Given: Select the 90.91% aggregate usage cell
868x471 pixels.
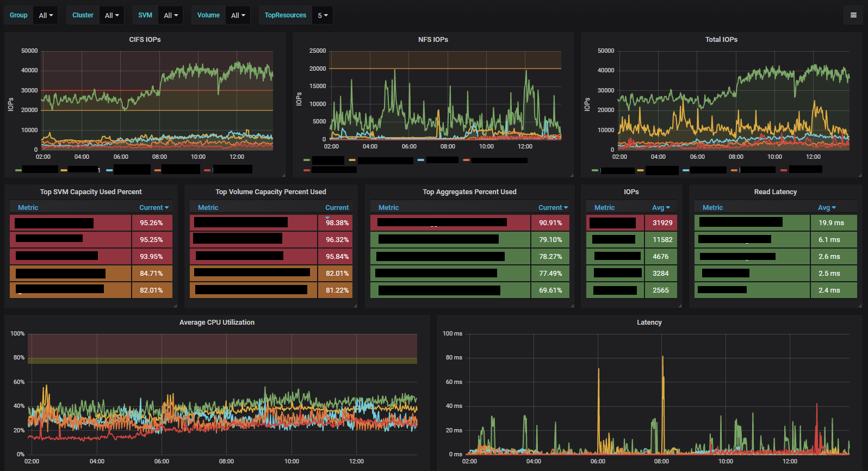Looking at the screenshot, I should [550, 223].
